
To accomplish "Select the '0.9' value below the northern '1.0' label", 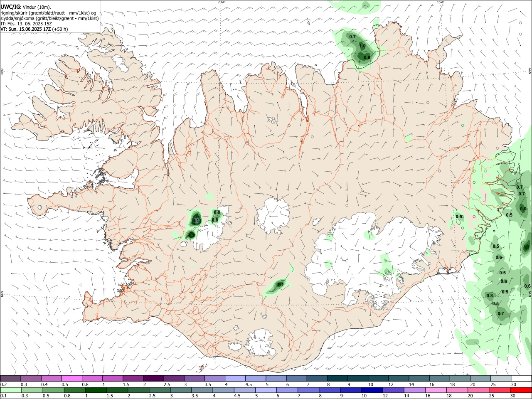I will [367, 57].
